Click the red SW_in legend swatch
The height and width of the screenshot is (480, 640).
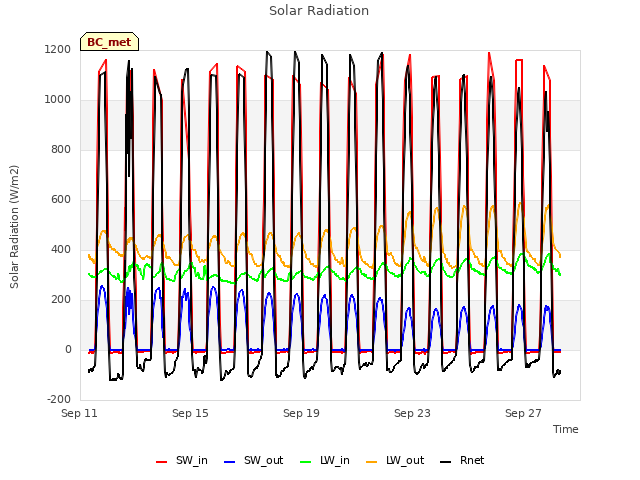pyautogui.click(x=162, y=462)
